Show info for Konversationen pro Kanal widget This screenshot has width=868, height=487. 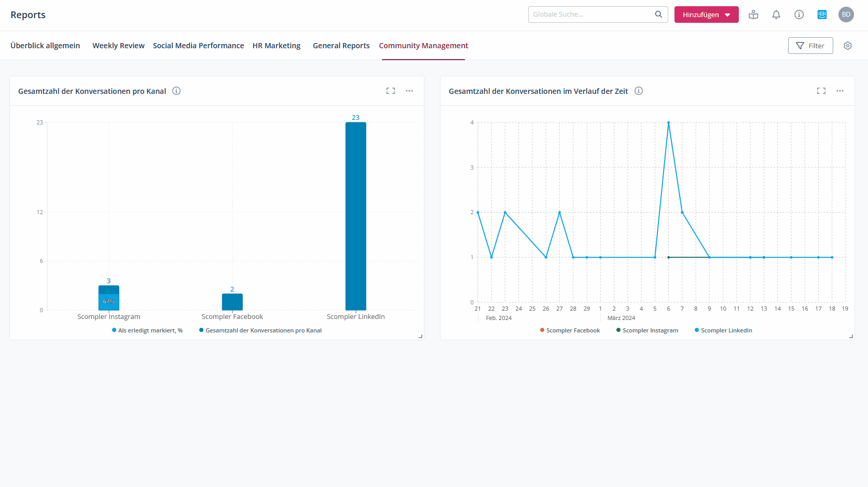pos(176,91)
